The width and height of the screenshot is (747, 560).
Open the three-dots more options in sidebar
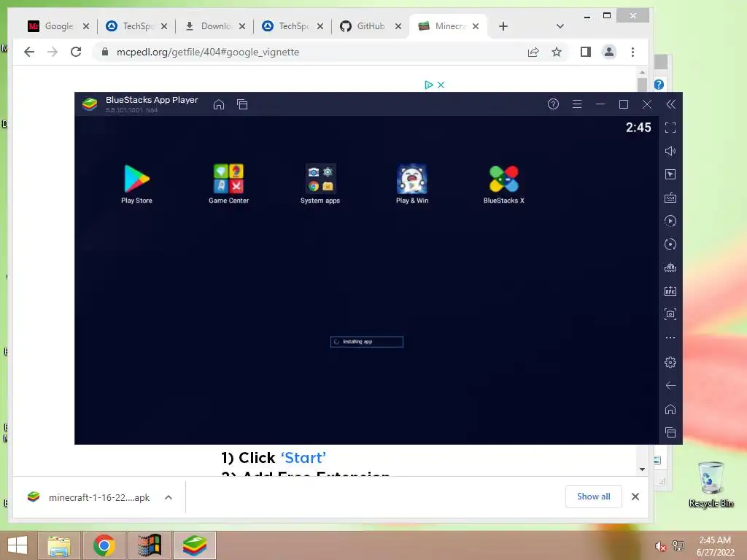pyautogui.click(x=670, y=338)
